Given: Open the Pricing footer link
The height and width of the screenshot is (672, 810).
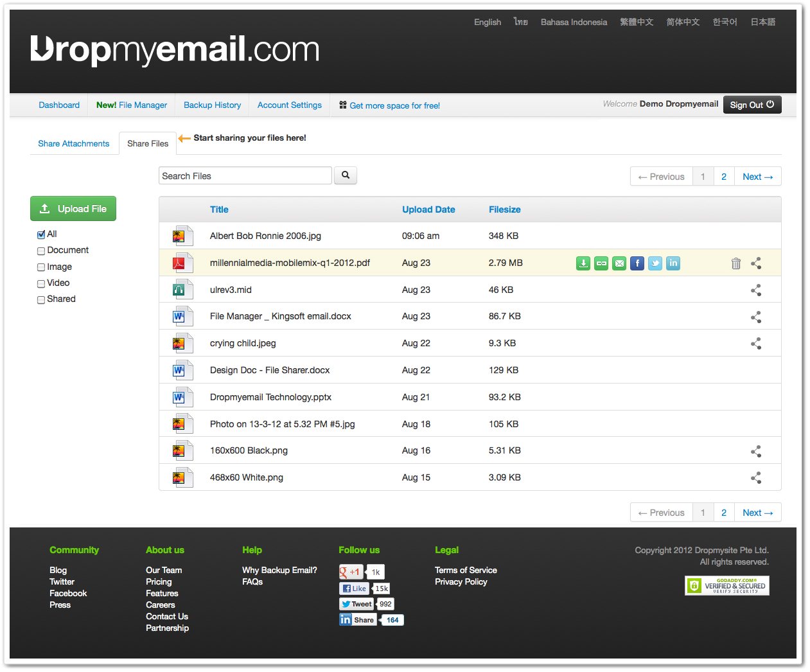Looking at the screenshot, I should coord(159,581).
